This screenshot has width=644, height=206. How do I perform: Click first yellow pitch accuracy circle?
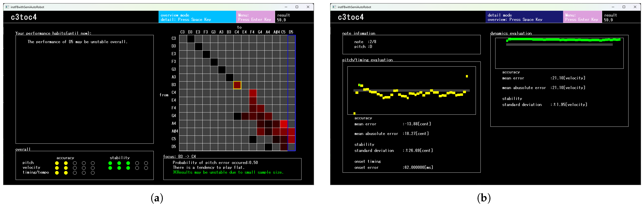[x=57, y=163]
